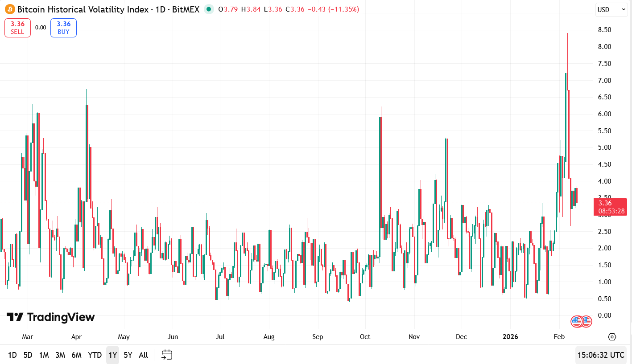This screenshot has height=364, width=632.
Task: Switch to the YTD time range
Action: coord(94,355)
